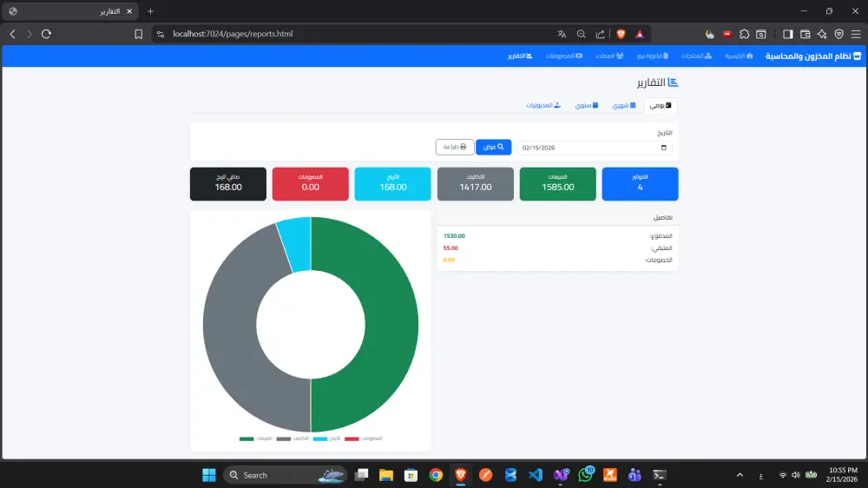
Task: Go to المنتجات products nav link
Action: (696, 56)
